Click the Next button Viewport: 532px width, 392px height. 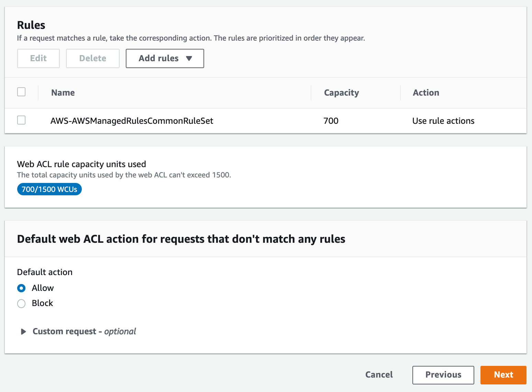[503, 375]
